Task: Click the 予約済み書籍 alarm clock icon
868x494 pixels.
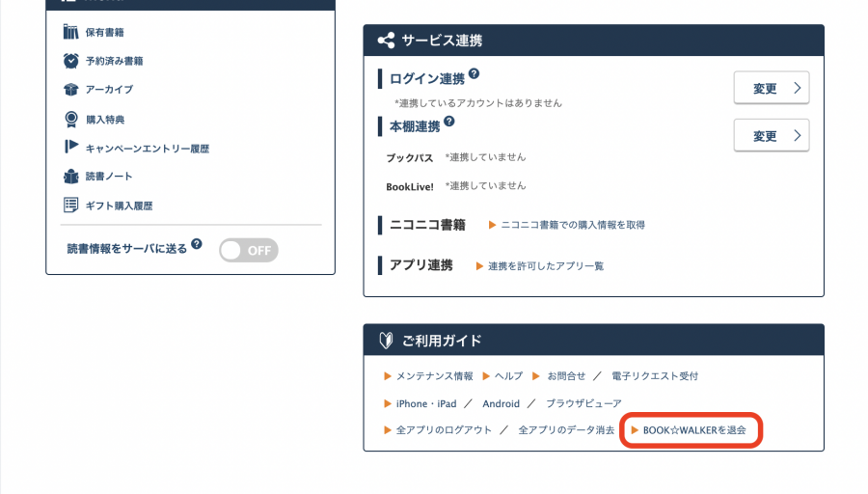Action: tap(70, 61)
